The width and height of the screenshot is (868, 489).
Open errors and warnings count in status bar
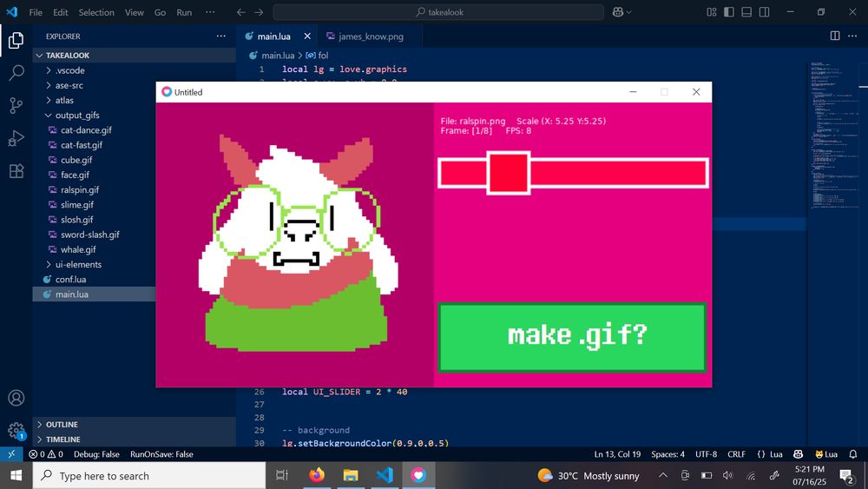tap(47, 454)
